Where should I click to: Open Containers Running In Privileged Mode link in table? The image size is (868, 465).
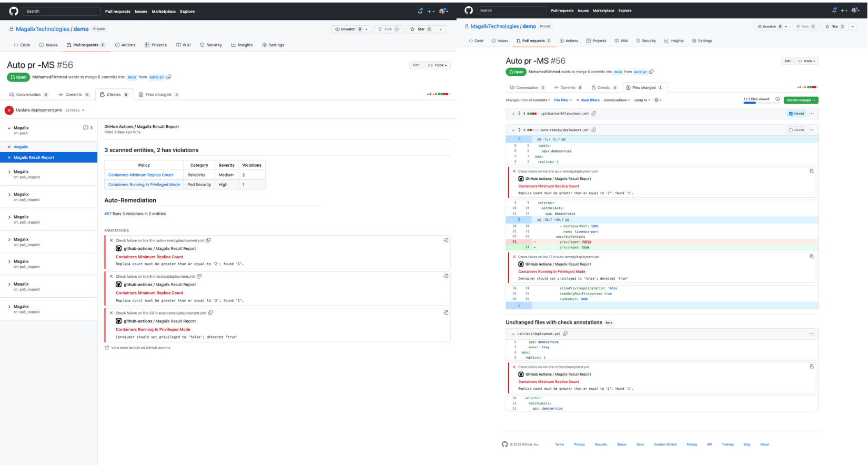pyautogui.click(x=144, y=185)
